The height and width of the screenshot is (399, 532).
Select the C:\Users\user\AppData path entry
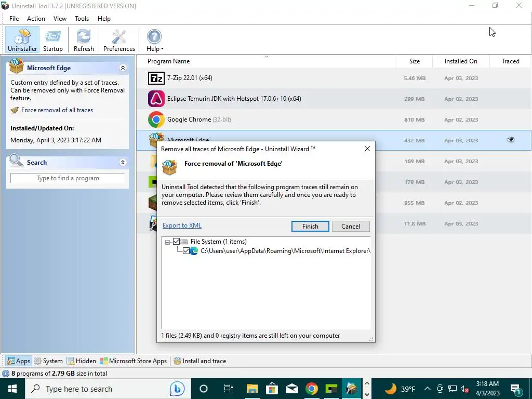285,251
